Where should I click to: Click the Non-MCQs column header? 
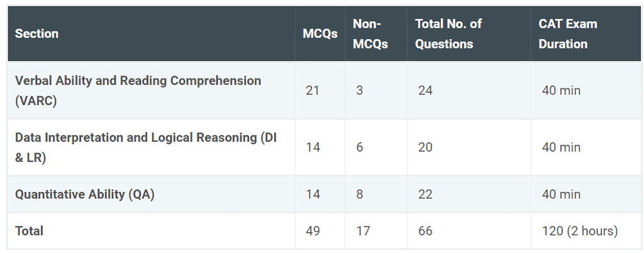[x=370, y=34]
